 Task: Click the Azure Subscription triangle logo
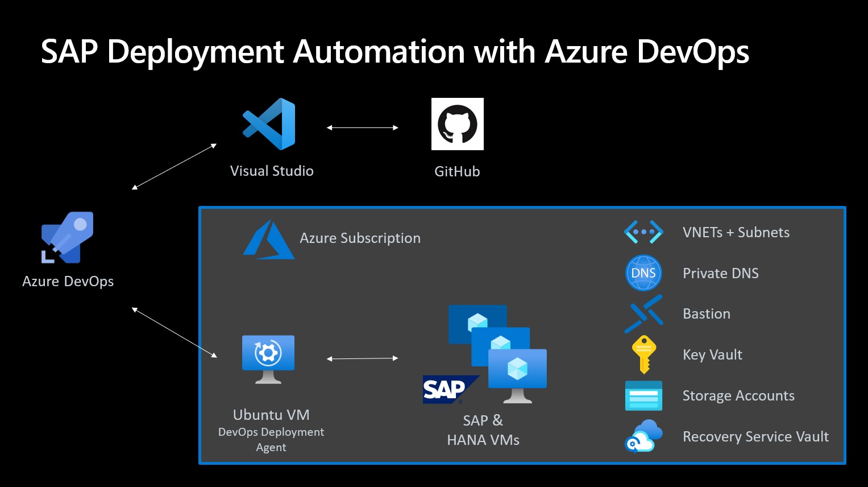[x=269, y=240]
